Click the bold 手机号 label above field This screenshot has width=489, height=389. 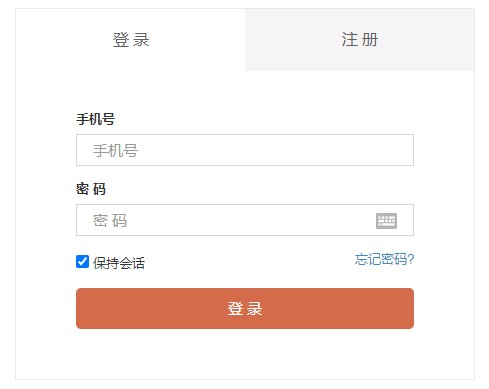[96, 119]
